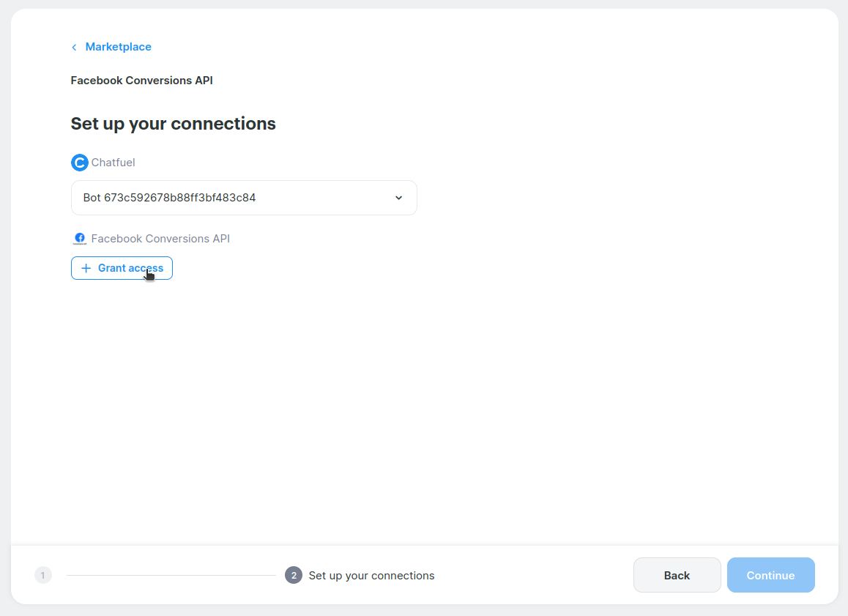This screenshot has height=616, width=848.
Task: Click the Facebook logo icon
Action: [x=80, y=239]
